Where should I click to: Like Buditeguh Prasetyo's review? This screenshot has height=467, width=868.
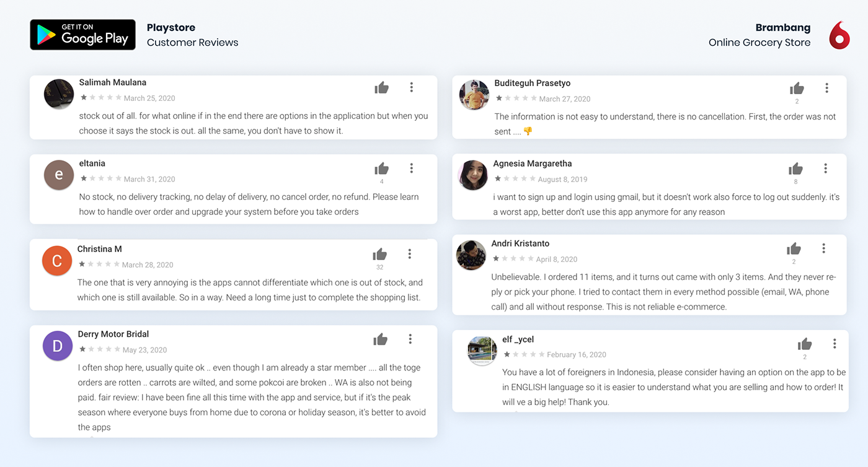[x=797, y=89]
